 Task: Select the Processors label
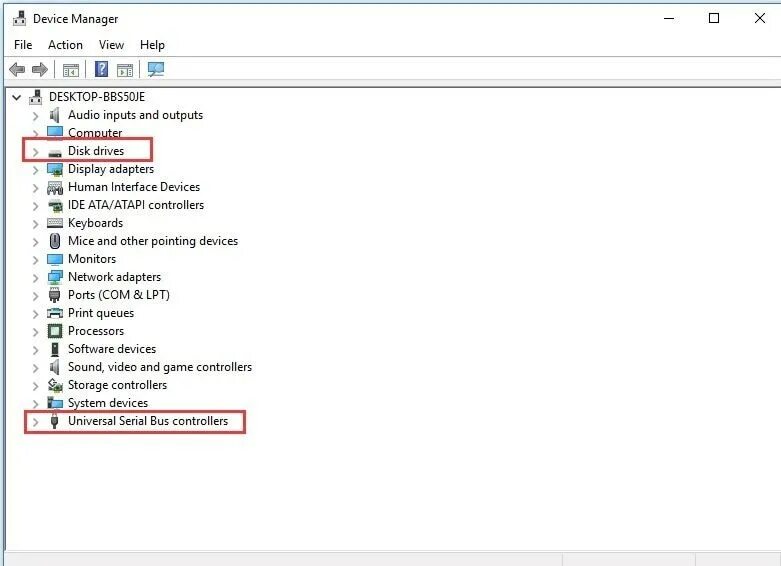(96, 331)
